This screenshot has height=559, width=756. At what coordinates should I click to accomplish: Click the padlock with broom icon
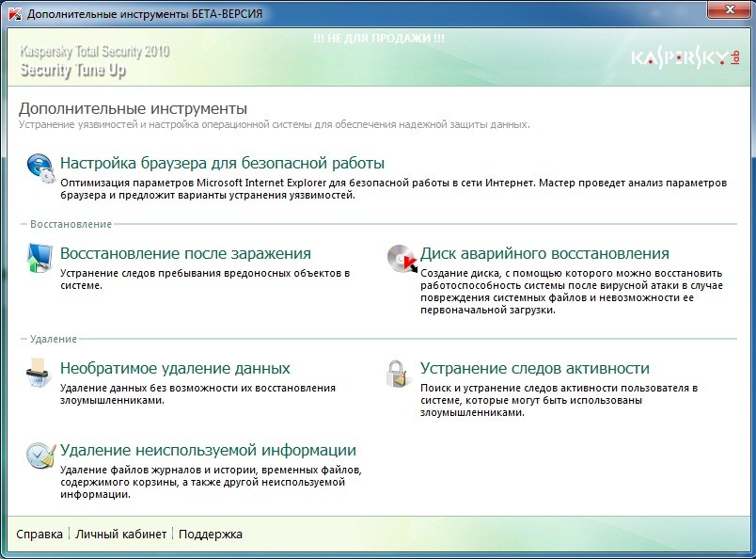click(399, 374)
